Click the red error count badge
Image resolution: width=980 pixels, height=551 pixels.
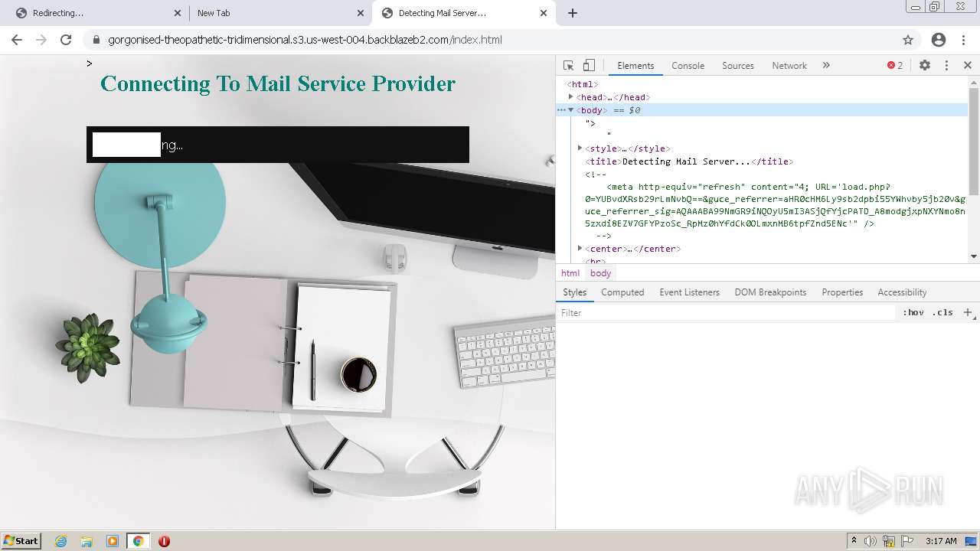pos(895,66)
